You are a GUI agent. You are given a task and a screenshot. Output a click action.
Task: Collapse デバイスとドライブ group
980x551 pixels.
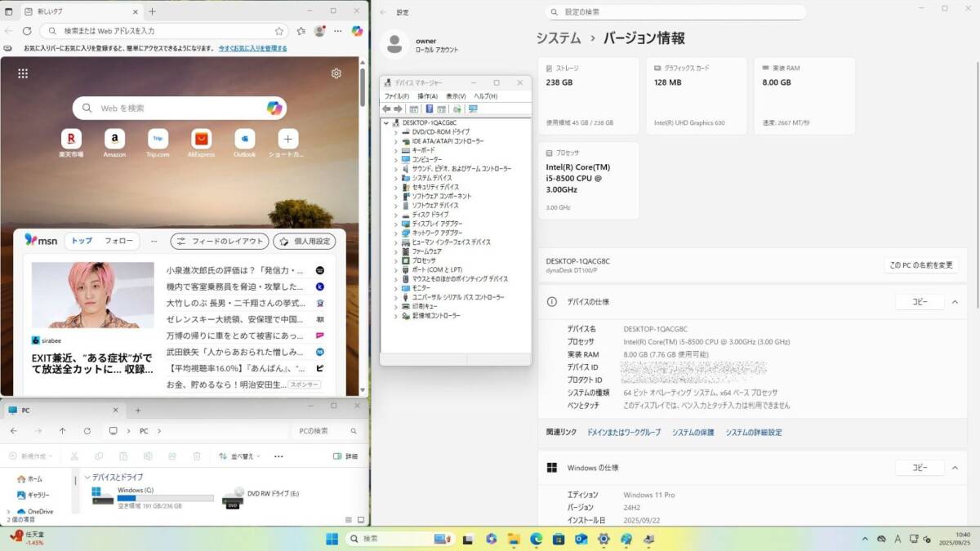[x=87, y=477]
